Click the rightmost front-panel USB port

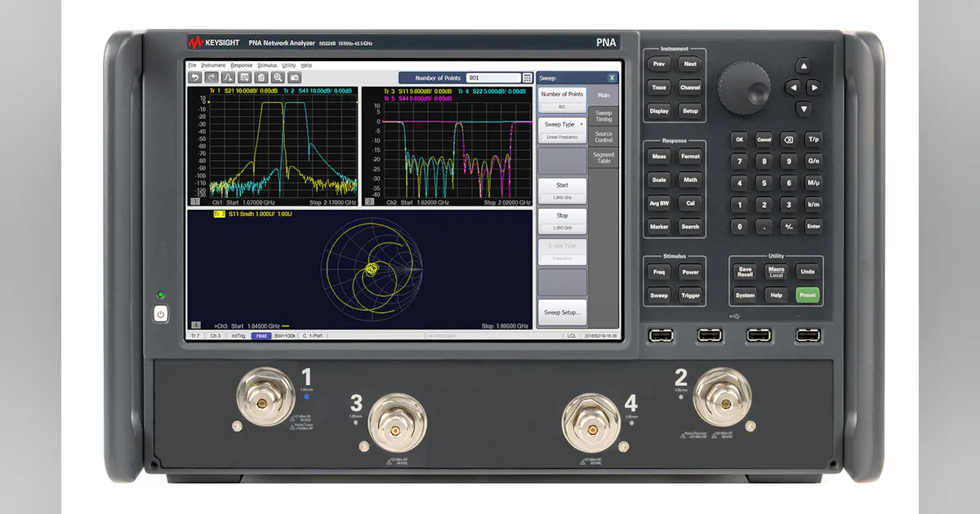click(808, 335)
